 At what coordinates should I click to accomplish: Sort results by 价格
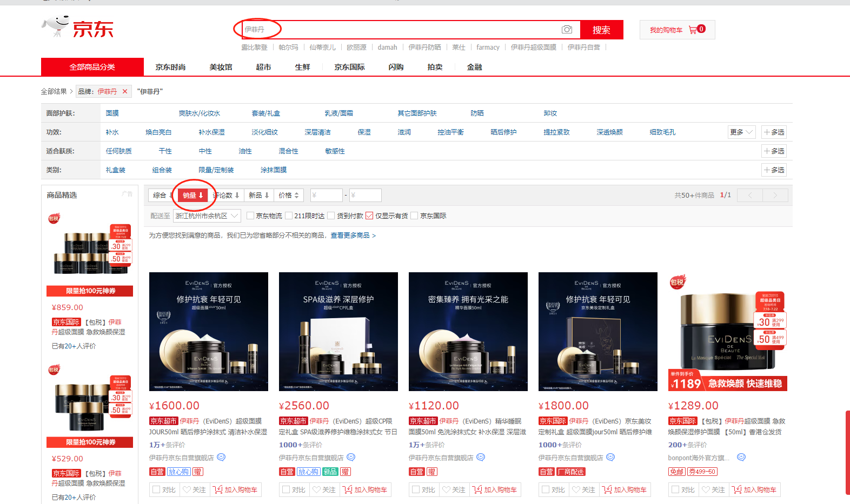[x=289, y=195]
